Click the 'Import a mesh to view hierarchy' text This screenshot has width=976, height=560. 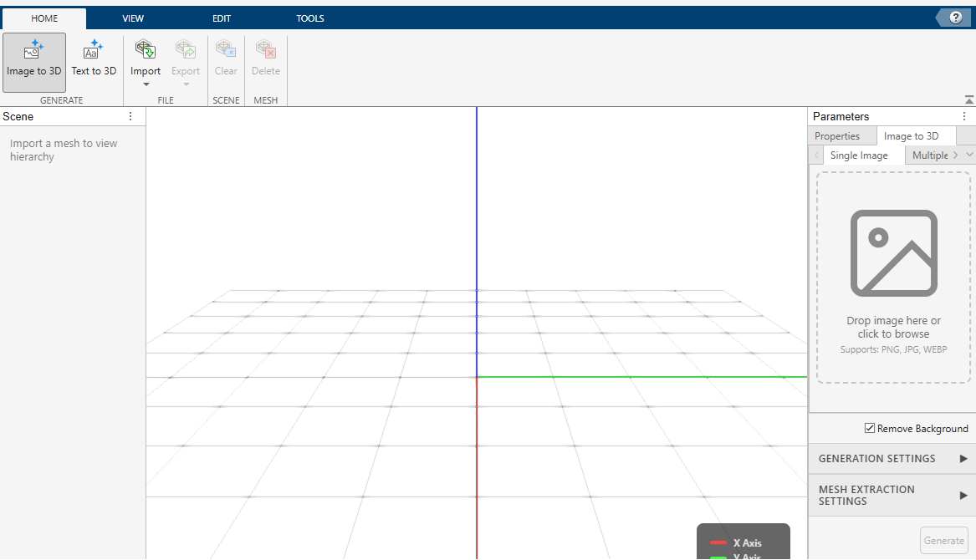pyautogui.click(x=64, y=150)
